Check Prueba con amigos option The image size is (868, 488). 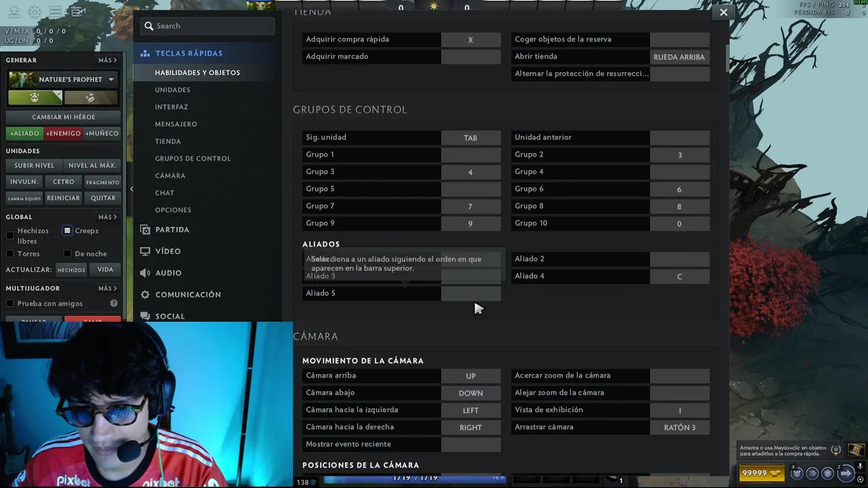[9, 304]
